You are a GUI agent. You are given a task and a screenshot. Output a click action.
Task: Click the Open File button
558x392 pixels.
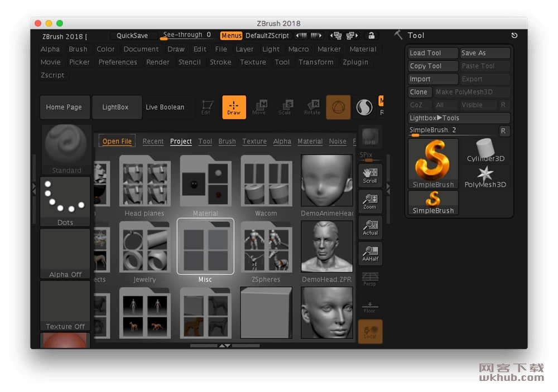(x=117, y=141)
